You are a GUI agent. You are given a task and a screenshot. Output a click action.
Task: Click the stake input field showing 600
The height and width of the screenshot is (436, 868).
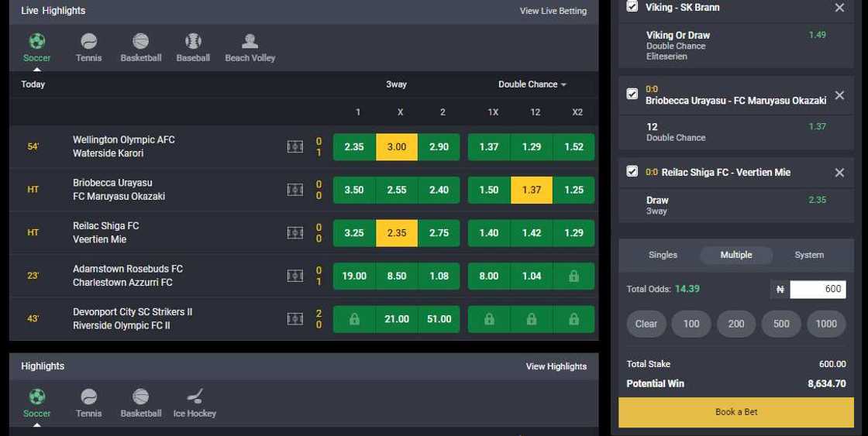(x=818, y=290)
